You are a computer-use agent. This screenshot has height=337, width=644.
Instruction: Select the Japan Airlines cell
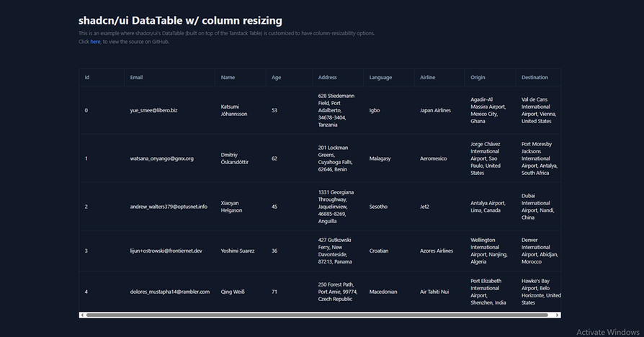tap(435, 111)
